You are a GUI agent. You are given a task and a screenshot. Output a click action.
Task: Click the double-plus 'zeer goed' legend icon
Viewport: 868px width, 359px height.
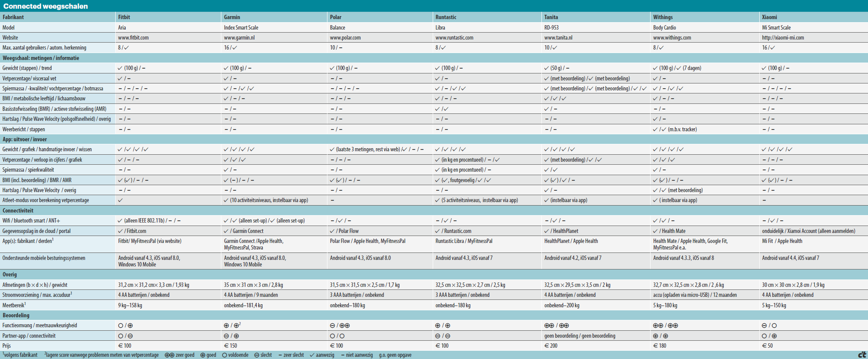(169, 355)
